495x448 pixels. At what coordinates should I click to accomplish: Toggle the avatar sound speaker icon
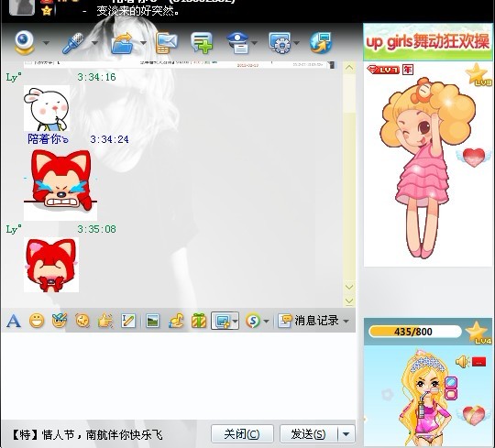[x=462, y=362]
